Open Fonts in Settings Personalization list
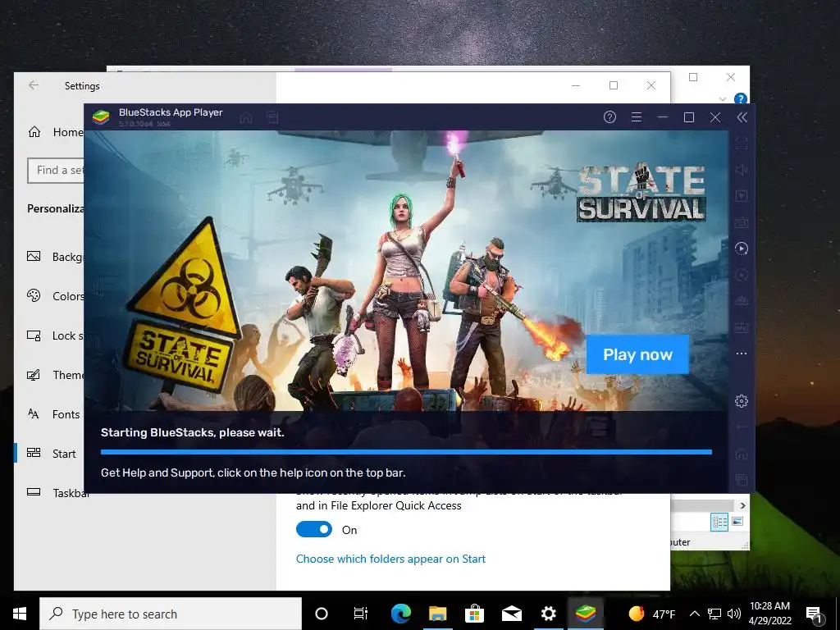The width and height of the screenshot is (840, 630). tap(53, 413)
